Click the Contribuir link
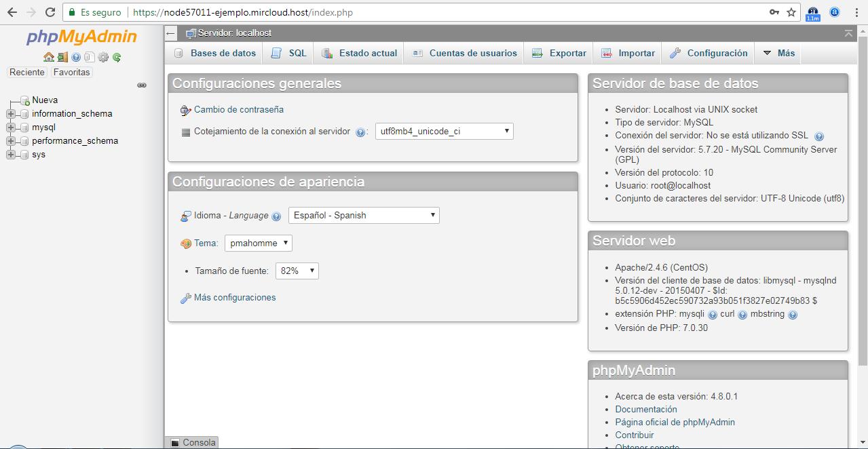 [x=635, y=435]
